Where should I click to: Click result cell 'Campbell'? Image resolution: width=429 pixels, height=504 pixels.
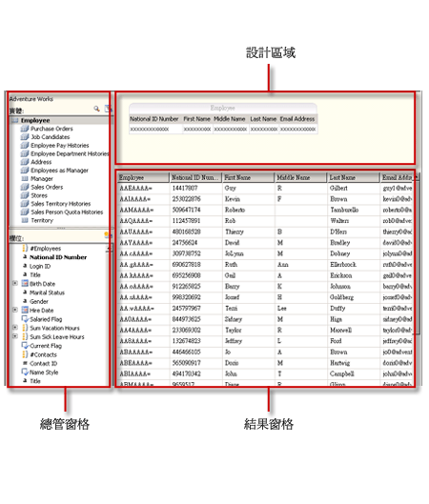point(342,373)
